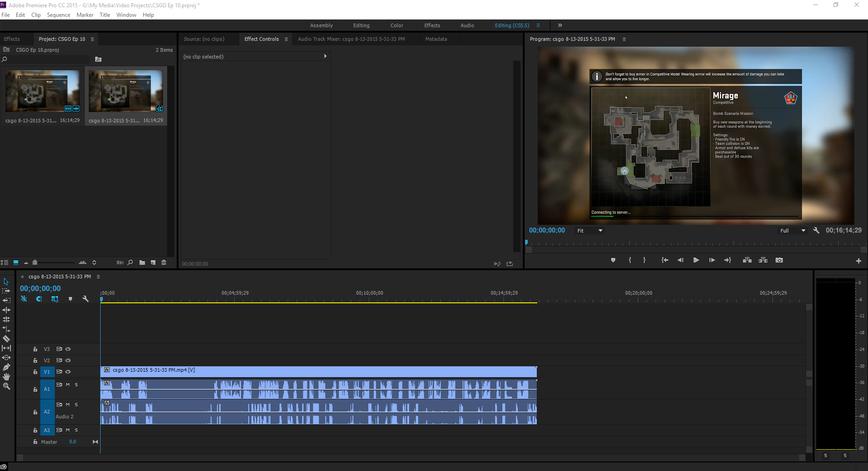Open the Sequence menu
The image size is (868, 471).
tap(58, 15)
